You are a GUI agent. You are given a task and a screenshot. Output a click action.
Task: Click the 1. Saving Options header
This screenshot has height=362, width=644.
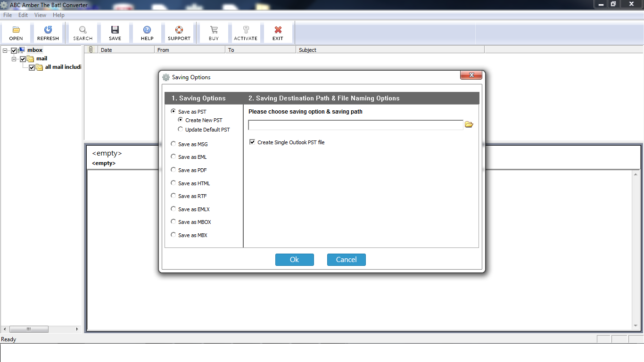(x=198, y=98)
